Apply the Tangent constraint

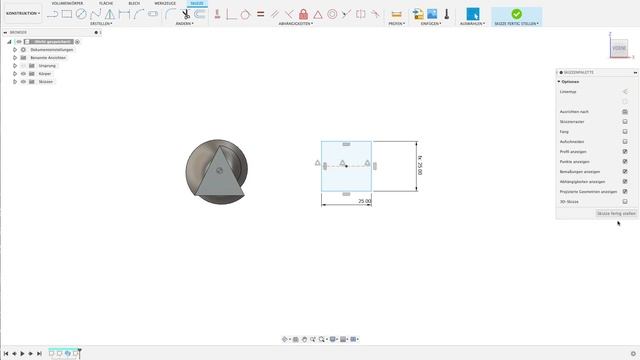(245, 14)
